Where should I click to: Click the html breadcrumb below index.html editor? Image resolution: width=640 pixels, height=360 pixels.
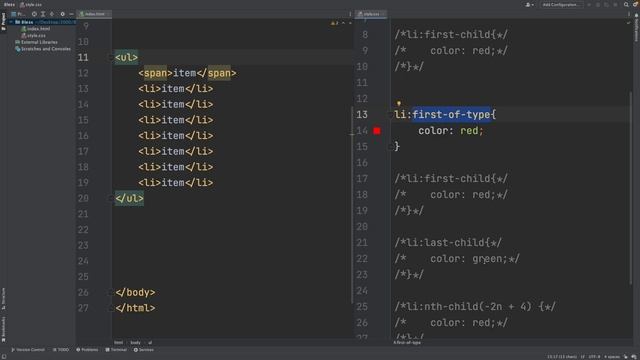118,343
